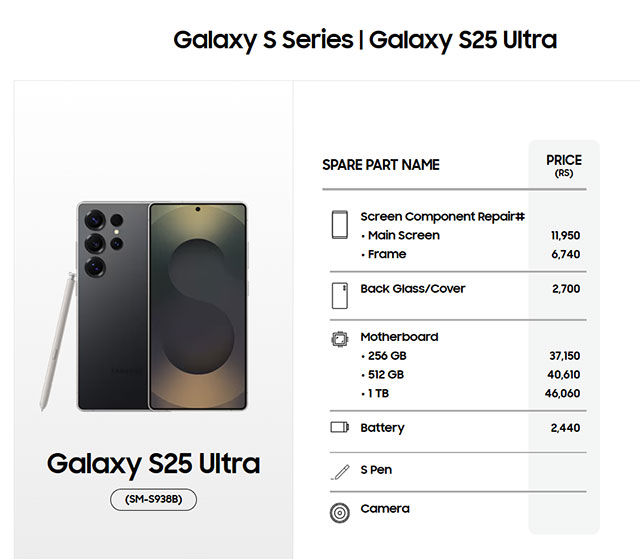Click the SM-S938B model number badge
640x559 pixels.
pos(153,500)
